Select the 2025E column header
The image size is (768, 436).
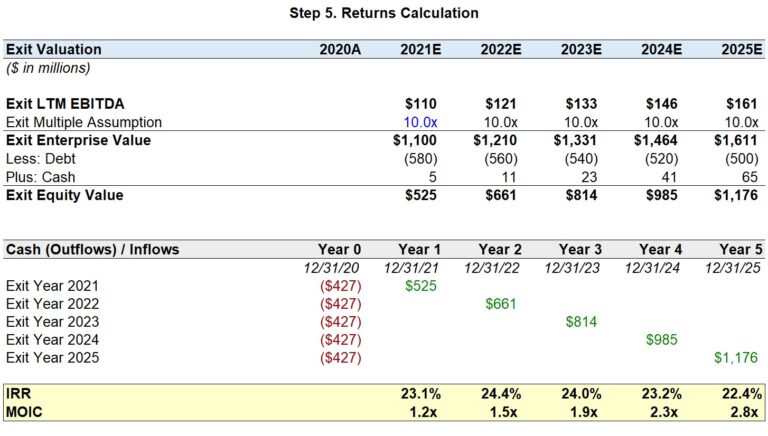pyautogui.click(x=742, y=48)
